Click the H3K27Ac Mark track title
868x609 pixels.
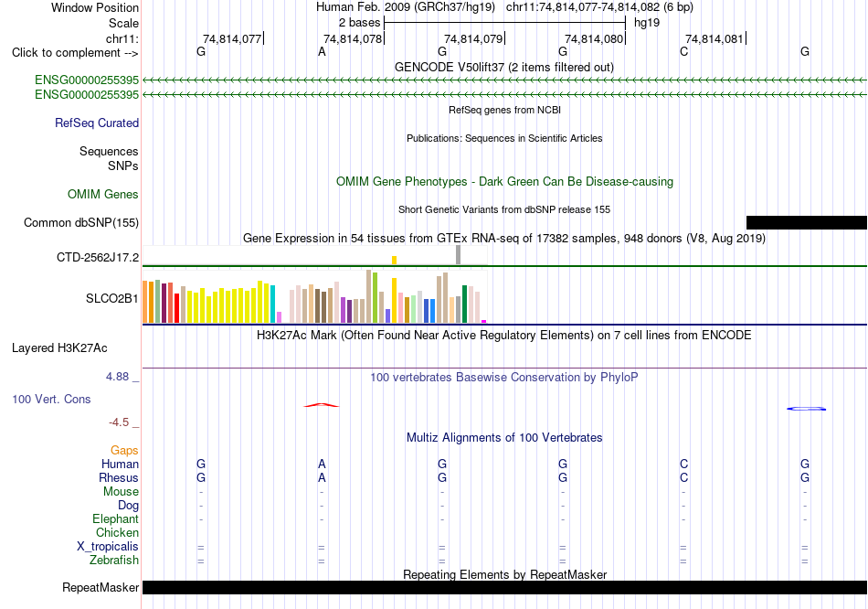coord(504,336)
